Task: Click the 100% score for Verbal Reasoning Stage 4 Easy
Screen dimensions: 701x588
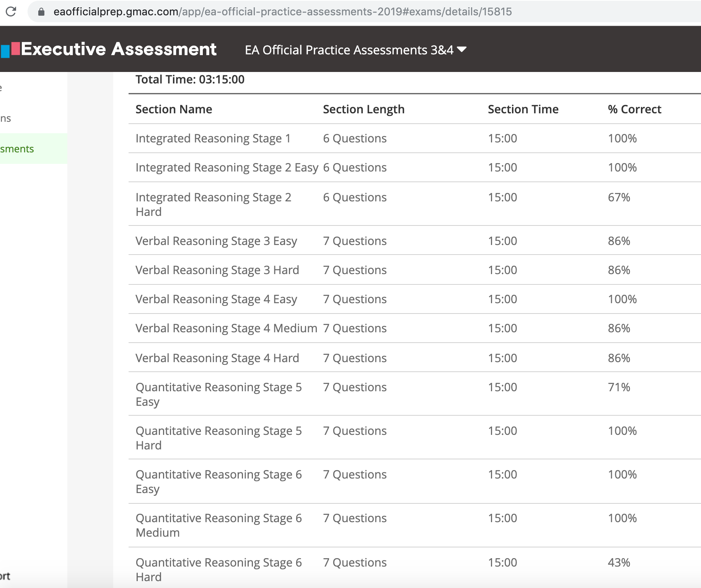Action: point(623,299)
